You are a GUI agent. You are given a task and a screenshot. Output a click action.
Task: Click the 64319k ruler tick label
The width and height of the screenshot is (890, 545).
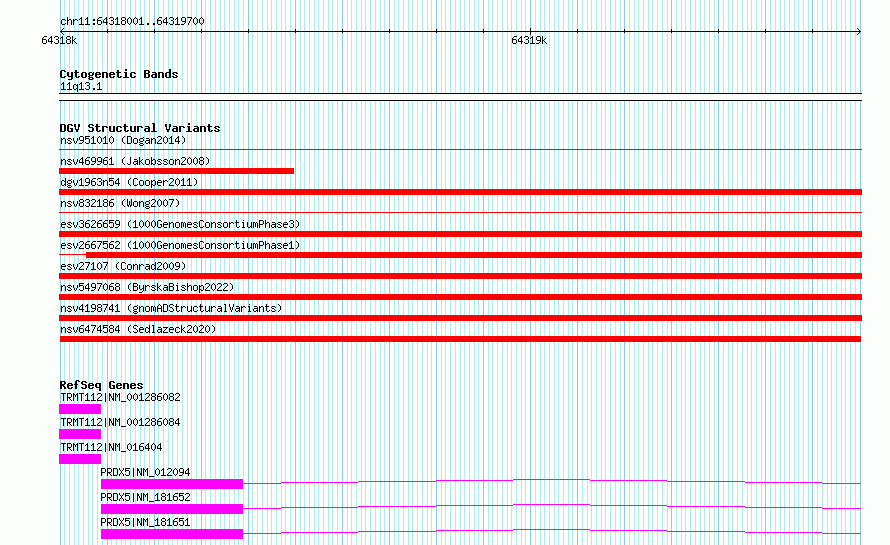pos(529,40)
